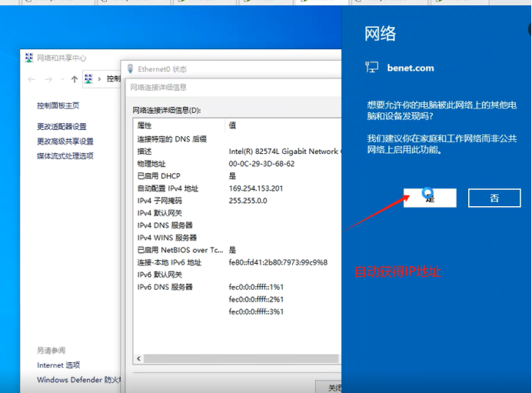The image size is (532, 393).
Task: Click the Network and Sharing Center window icon
Action: tap(29, 58)
